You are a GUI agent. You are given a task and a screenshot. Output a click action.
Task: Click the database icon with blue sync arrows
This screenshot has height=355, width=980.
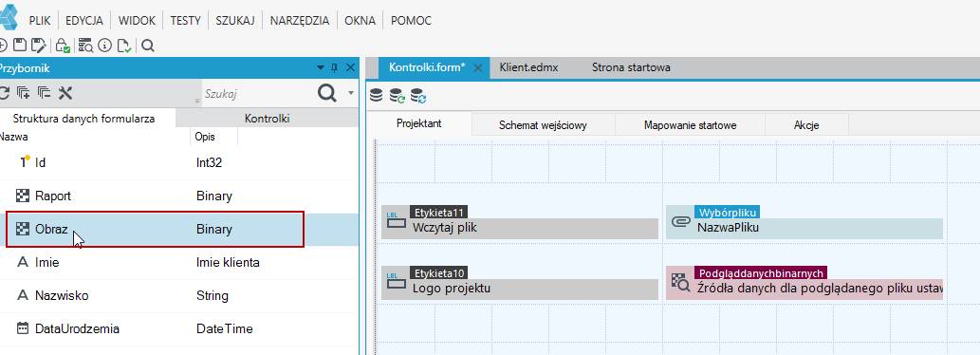pos(418,96)
